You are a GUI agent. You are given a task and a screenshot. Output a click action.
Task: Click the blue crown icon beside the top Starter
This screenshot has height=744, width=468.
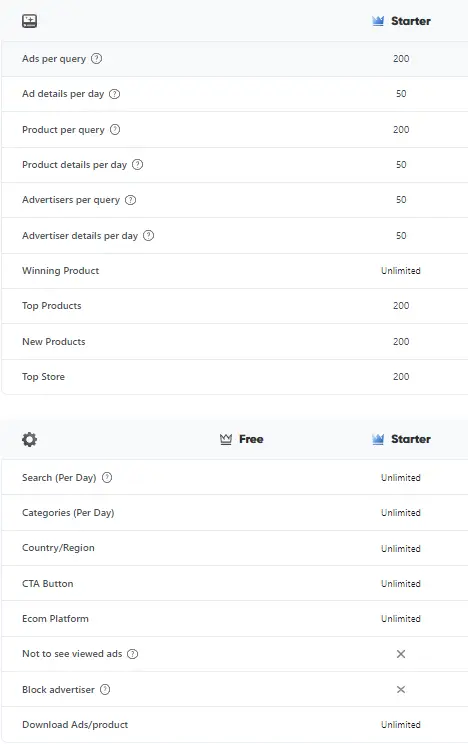(378, 21)
